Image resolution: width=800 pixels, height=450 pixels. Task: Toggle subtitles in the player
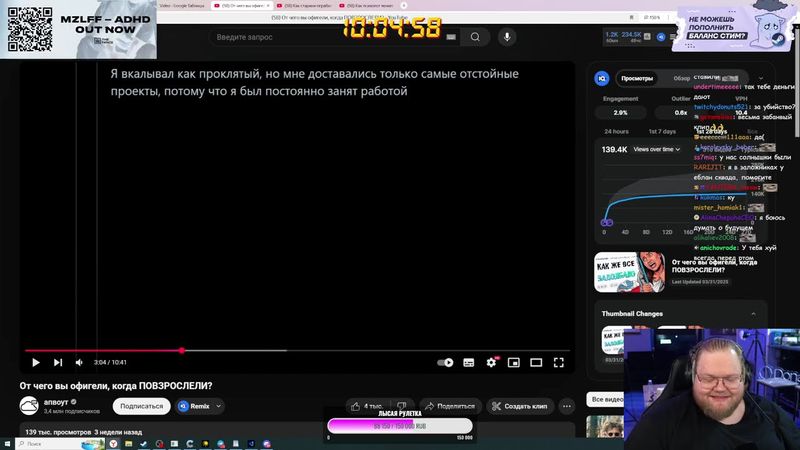point(469,362)
